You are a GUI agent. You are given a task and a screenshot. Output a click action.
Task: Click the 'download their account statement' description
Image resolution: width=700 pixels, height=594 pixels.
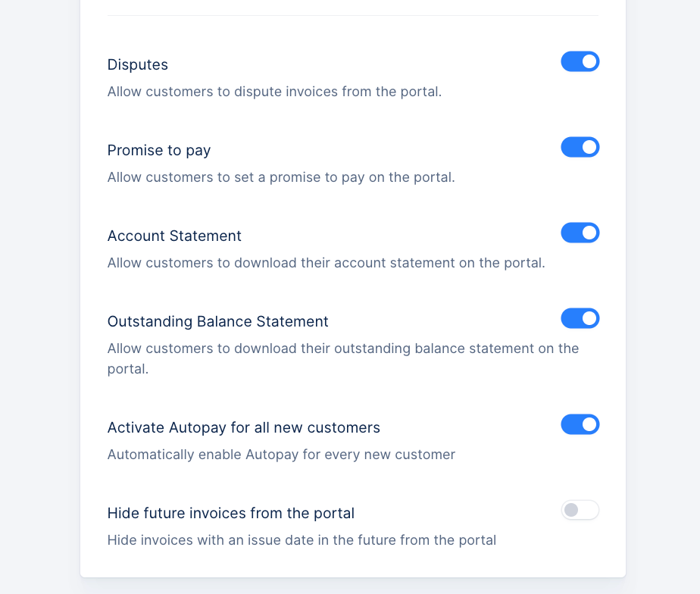[326, 263]
